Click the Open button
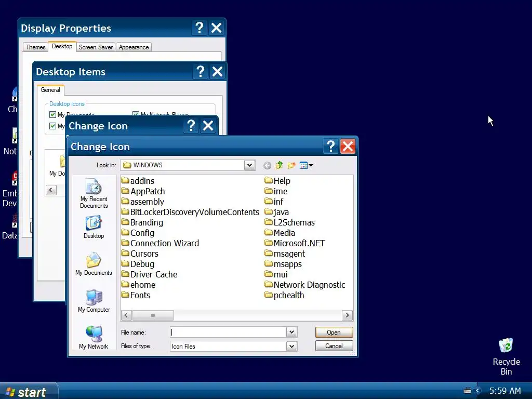This screenshot has height=399, width=532. point(334,332)
